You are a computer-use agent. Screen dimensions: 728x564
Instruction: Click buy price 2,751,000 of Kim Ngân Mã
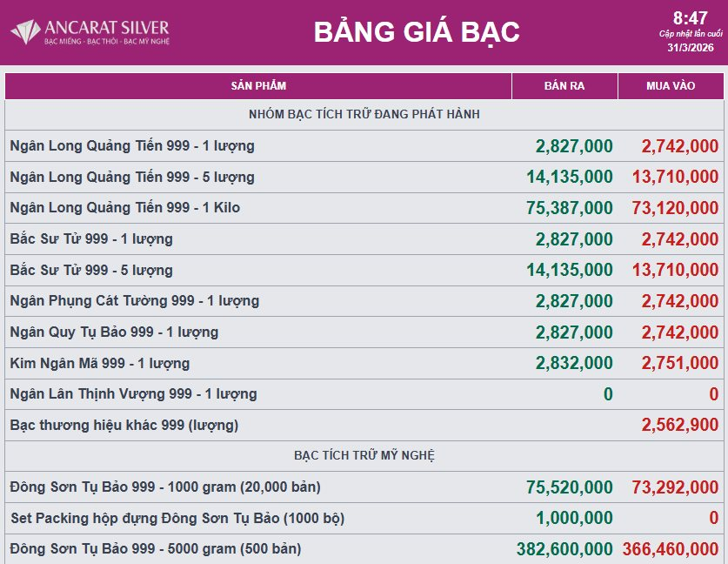(680, 363)
